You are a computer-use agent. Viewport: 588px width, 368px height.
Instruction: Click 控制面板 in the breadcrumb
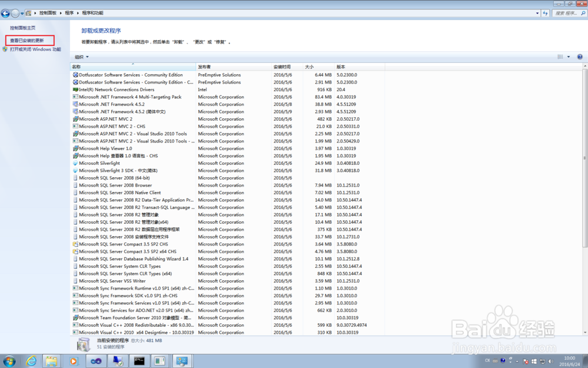point(48,13)
